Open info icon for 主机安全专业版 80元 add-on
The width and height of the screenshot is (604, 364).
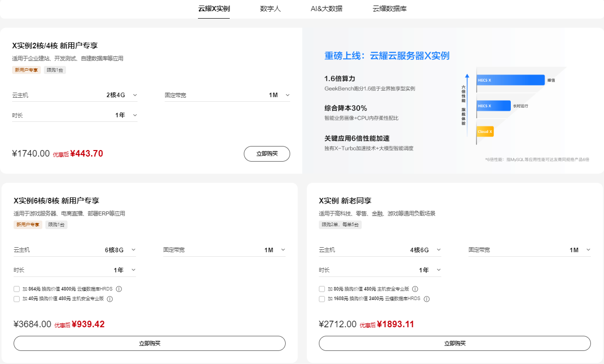point(415,289)
